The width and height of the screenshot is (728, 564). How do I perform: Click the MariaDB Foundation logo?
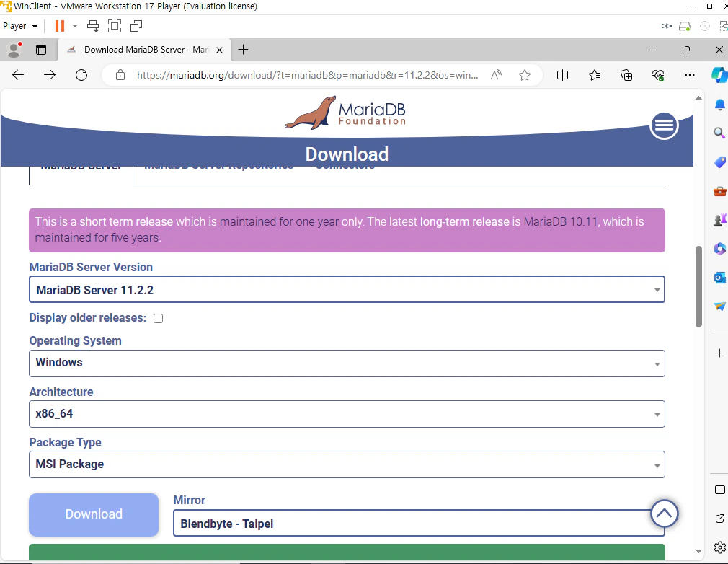point(345,113)
